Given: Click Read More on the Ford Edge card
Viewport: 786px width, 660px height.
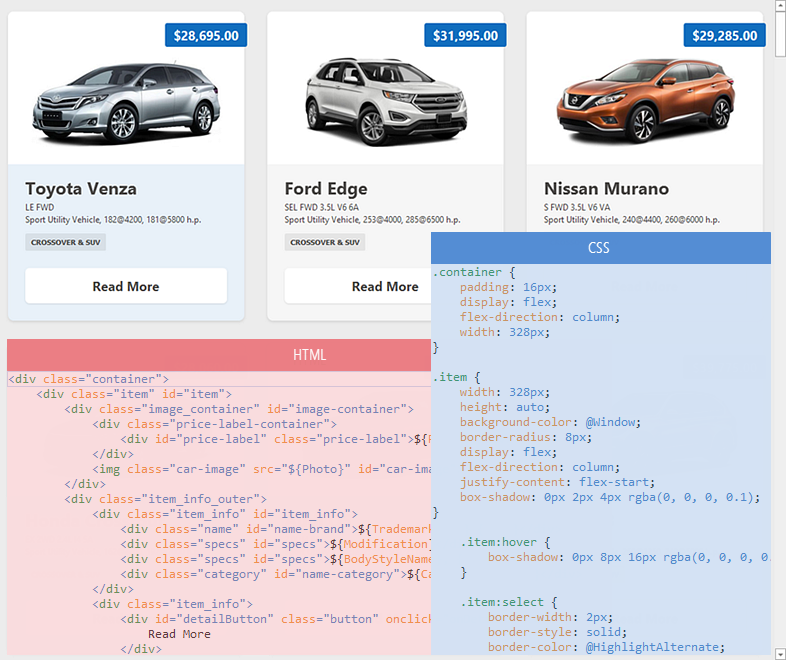Looking at the screenshot, I should click(x=358, y=286).
